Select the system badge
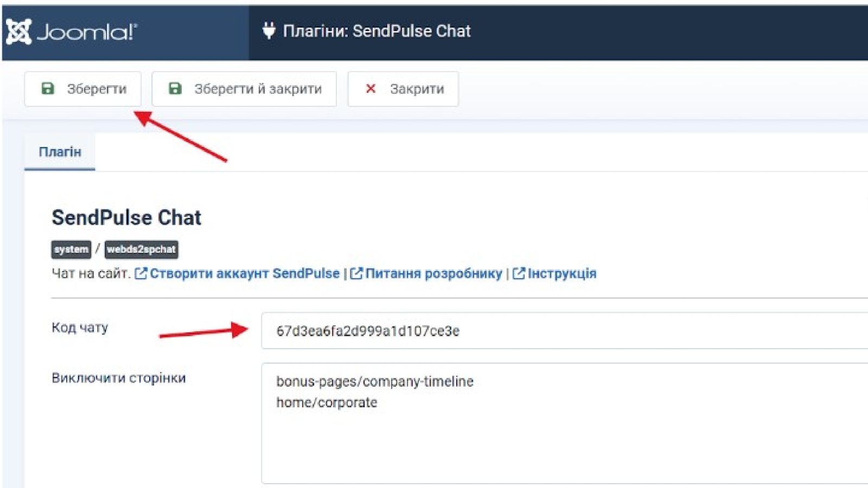The width and height of the screenshot is (868, 488). coord(70,250)
